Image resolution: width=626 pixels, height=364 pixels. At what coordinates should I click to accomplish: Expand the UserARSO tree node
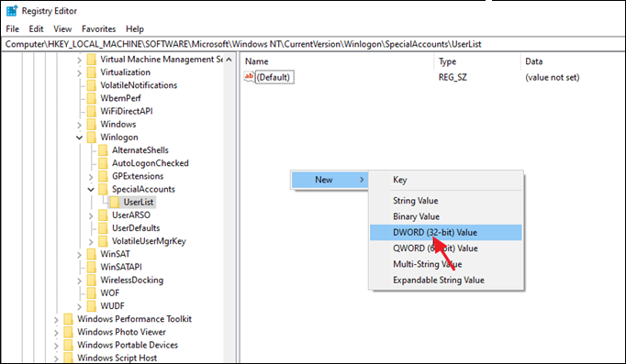point(91,215)
